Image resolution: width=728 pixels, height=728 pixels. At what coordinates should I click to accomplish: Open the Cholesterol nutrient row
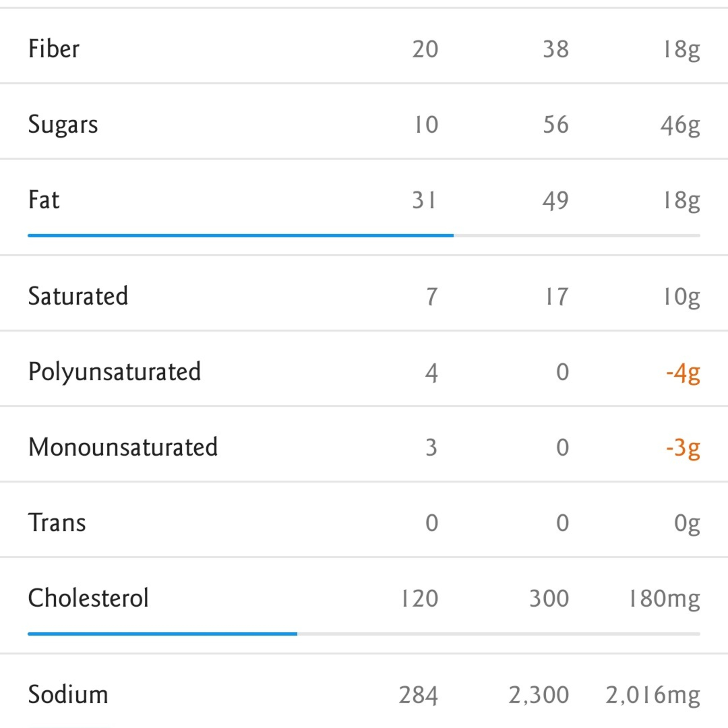88,598
